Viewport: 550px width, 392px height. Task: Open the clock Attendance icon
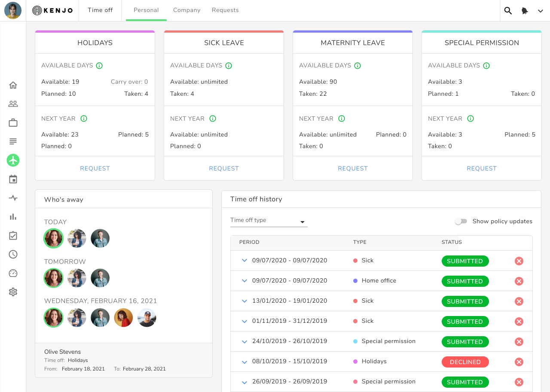click(x=13, y=254)
